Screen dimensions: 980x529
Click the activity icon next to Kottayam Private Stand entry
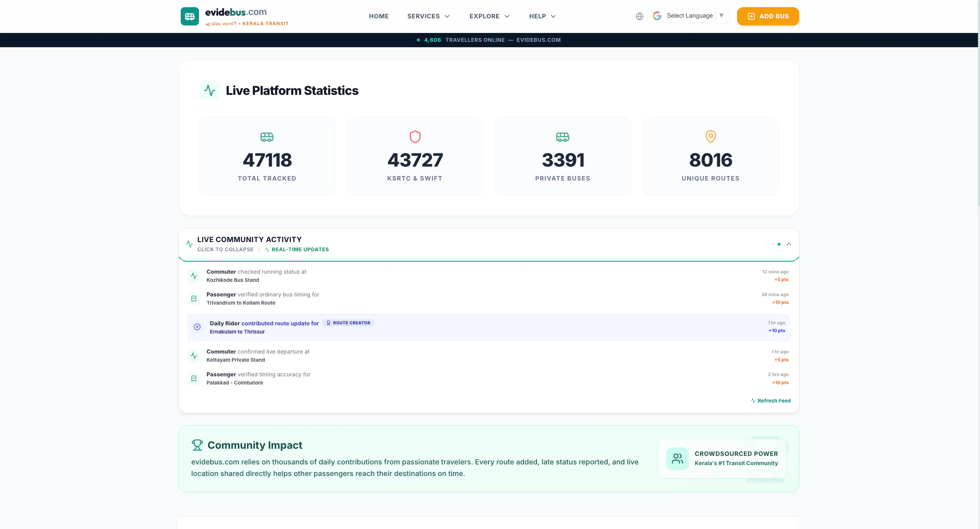click(194, 356)
